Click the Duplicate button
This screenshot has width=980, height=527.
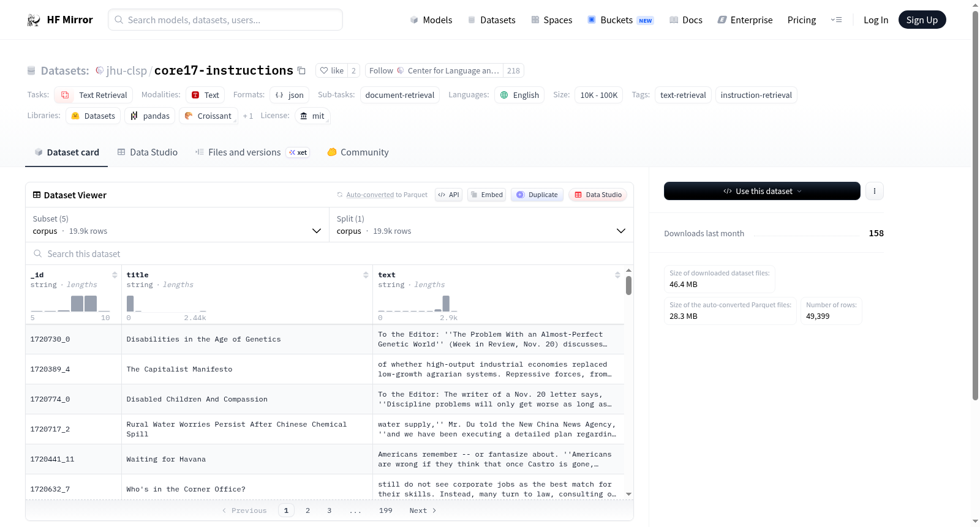(x=537, y=195)
